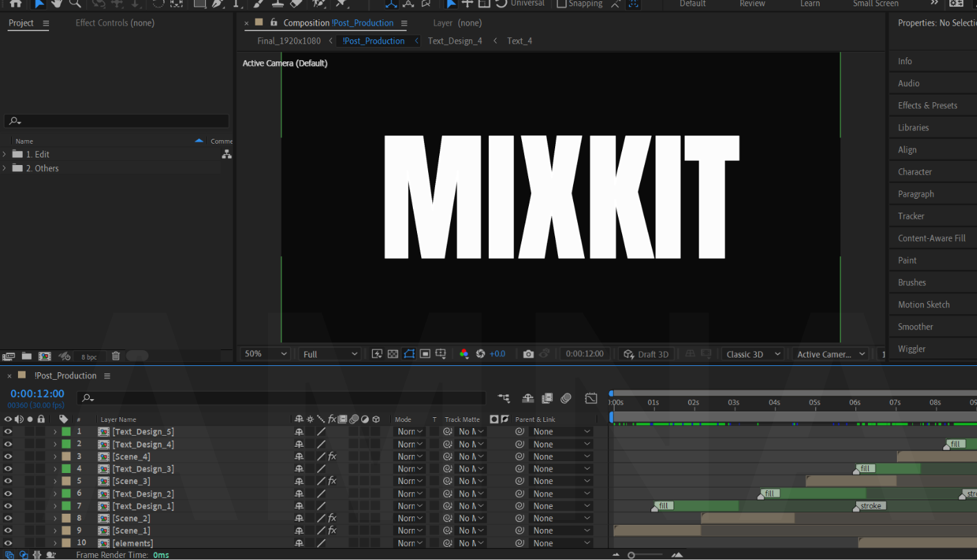This screenshot has width=977, height=560.
Task: Create a new folder in Project panel
Action: [27, 356]
